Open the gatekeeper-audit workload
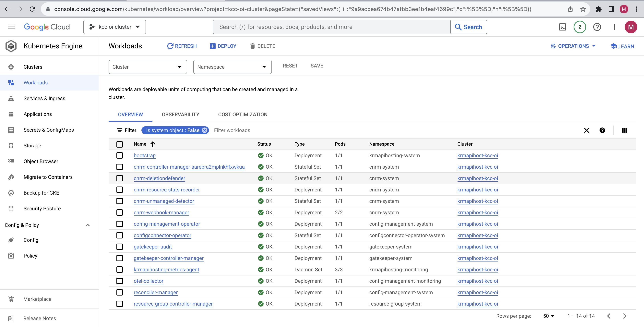Screen dimensions: 644x327 click(x=152, y=247)
